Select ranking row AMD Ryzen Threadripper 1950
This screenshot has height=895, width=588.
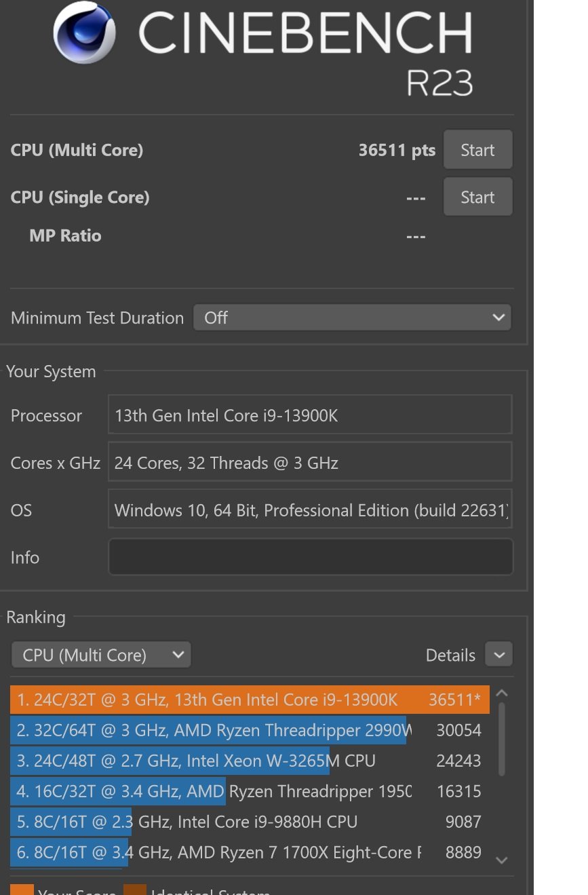pyautogui.click(x=250, y=791)
